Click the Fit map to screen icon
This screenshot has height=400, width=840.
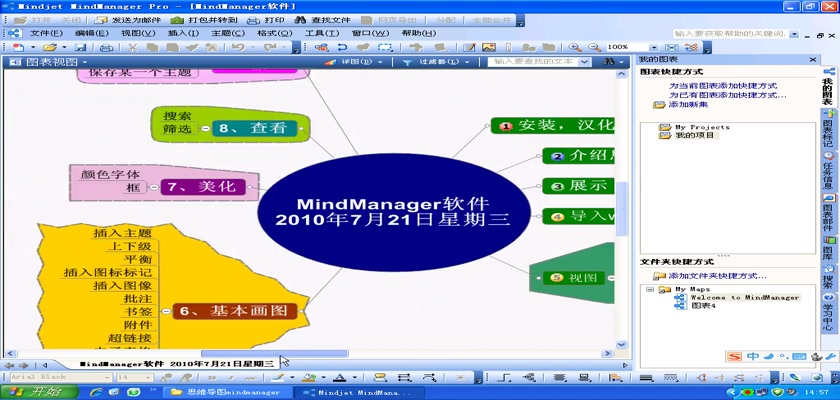[x=672, y=47]
